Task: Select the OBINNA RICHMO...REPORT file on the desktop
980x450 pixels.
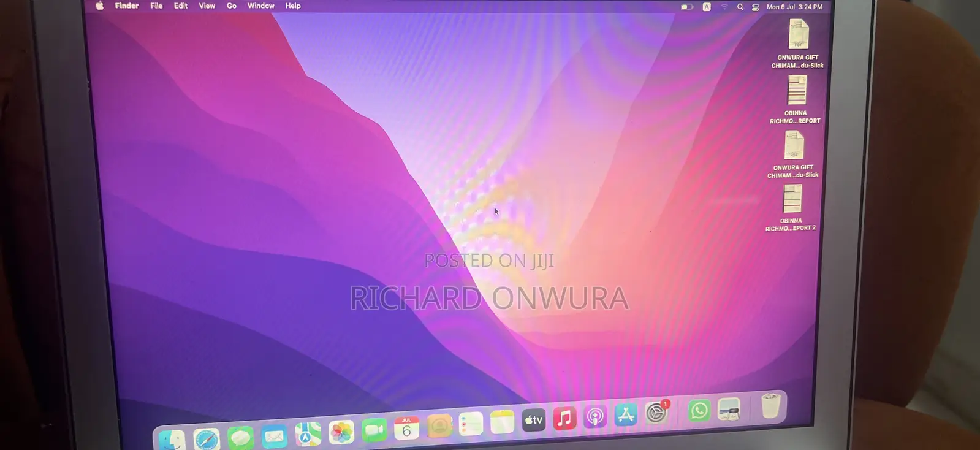Action: coord(796,99)
